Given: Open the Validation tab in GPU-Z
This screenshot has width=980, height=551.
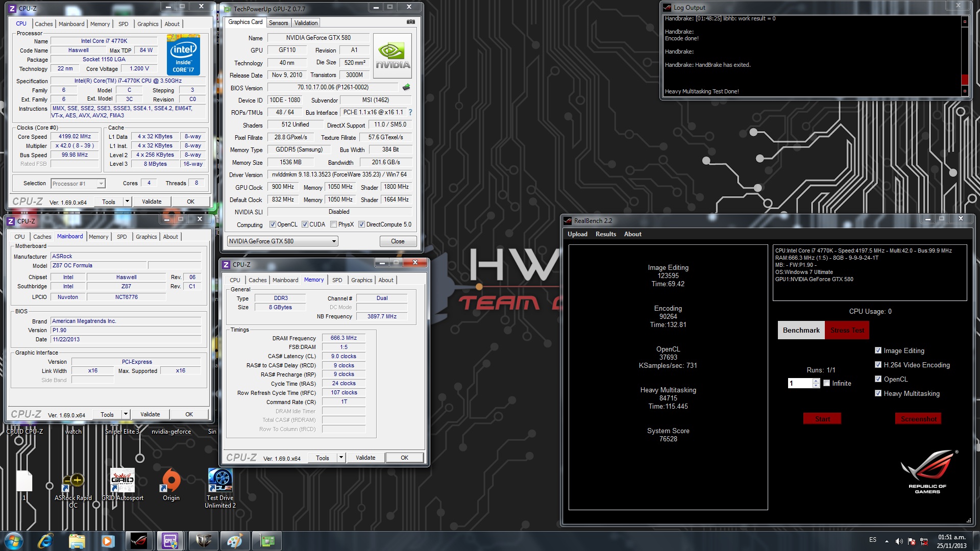Looking at the screenshot, I should [306, 23].
